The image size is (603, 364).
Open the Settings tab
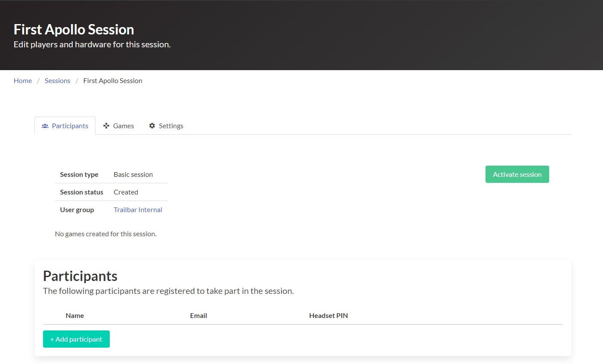click(x=166, y=126)
